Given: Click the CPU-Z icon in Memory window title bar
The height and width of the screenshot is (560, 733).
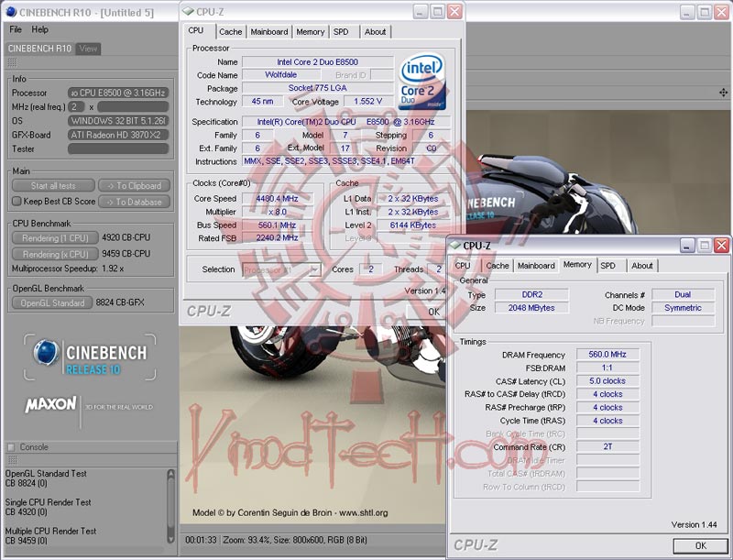Looking at the screenshot, I should point(454,246).
